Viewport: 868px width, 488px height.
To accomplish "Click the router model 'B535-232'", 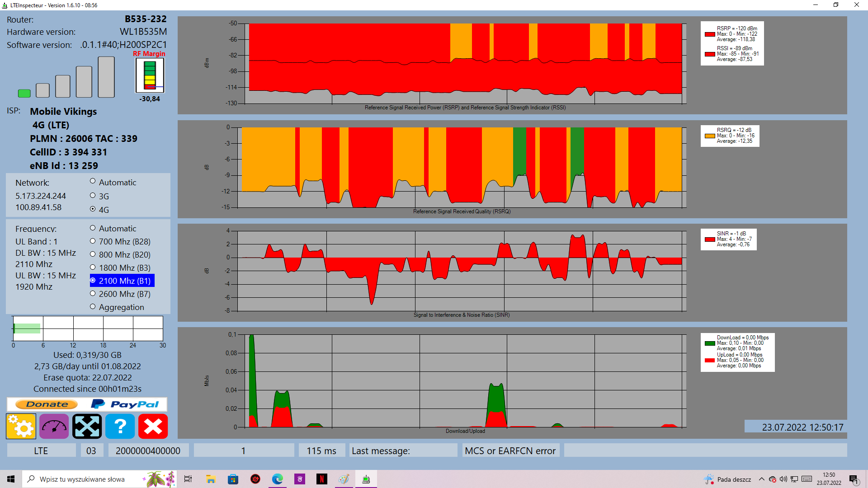I will (146, 19).
